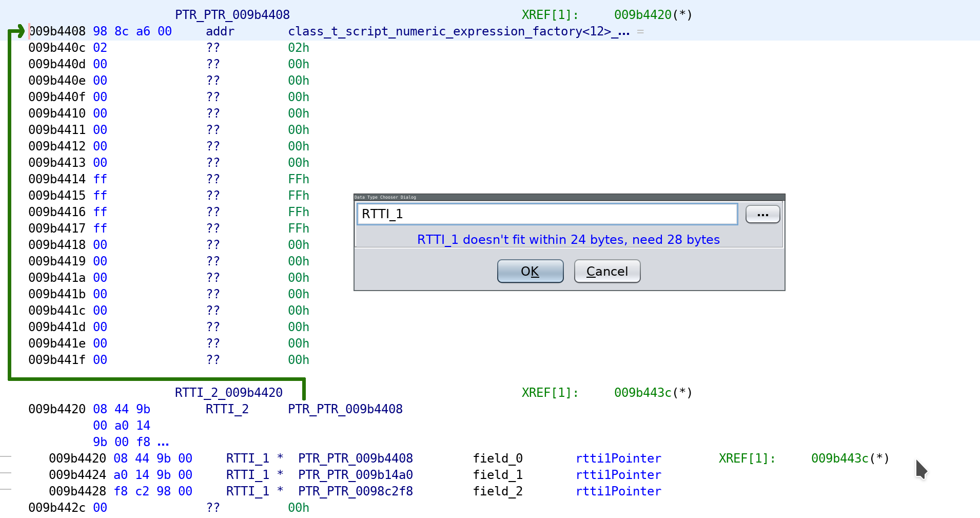Click the PTR_PTR_009b4408 operand on the RTTI_2 line
980x518 pixels.
345,409
